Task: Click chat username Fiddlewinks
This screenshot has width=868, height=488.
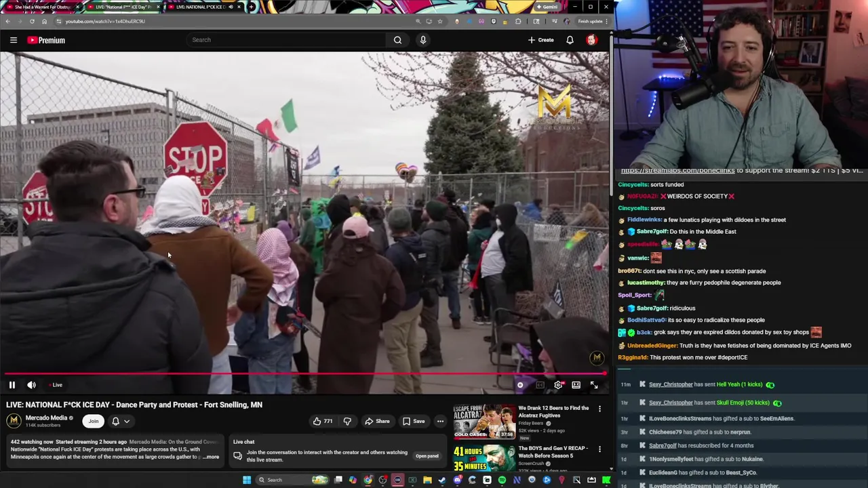Action: click(x=644, y=220)
